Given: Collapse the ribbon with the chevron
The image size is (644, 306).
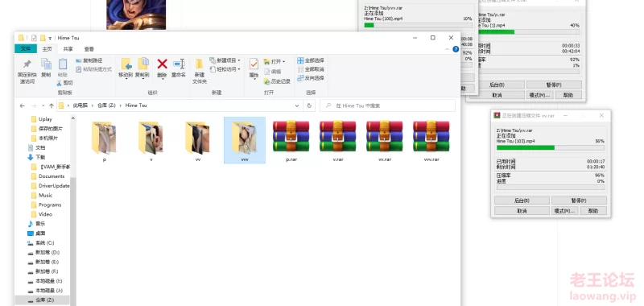Looking at the screenshot, I should (x=448, y=49).
